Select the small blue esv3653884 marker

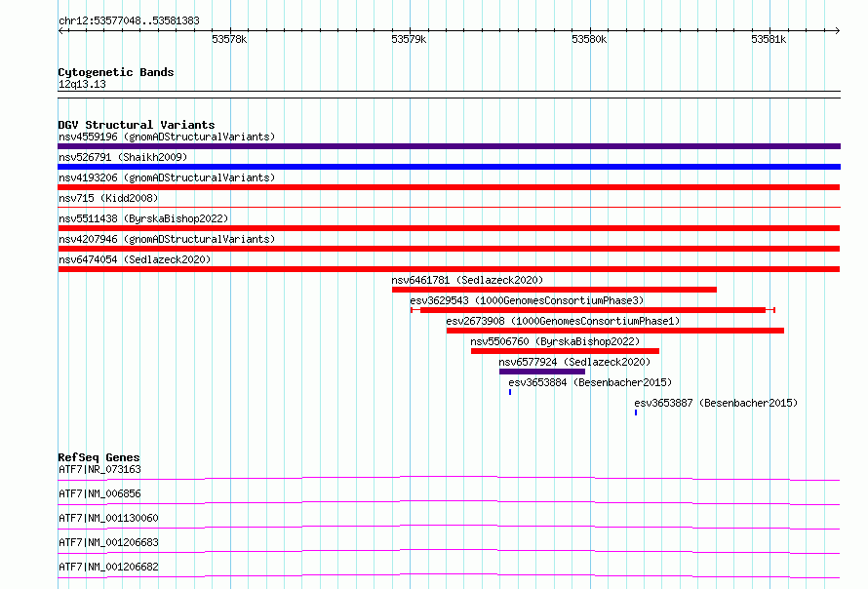[x=510, y=392]
